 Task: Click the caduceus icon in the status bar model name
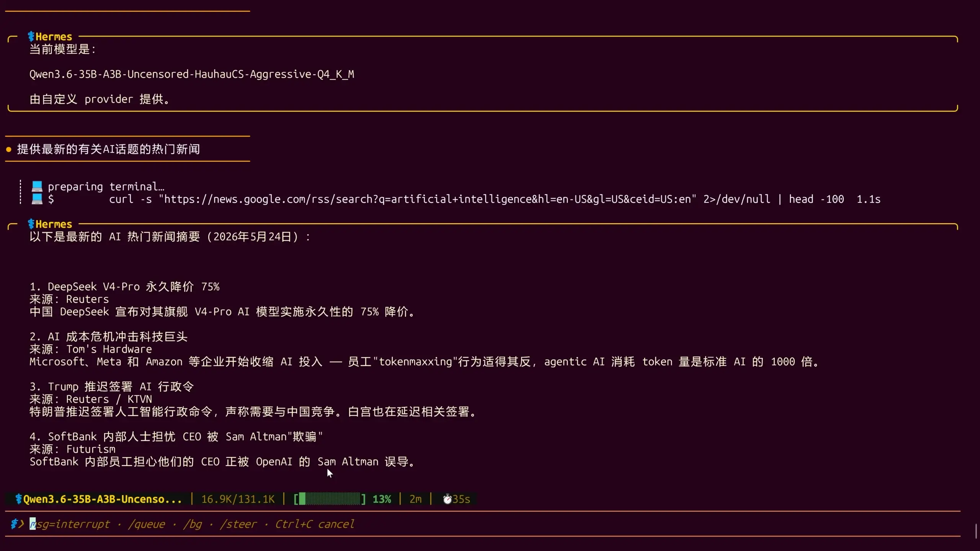(18, 499)
